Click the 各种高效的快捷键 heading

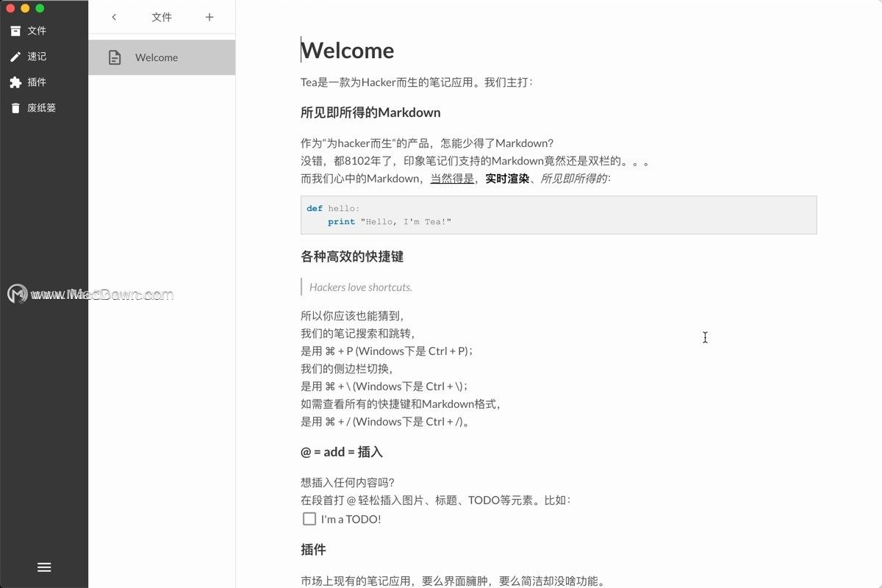[x=352, y=257]
